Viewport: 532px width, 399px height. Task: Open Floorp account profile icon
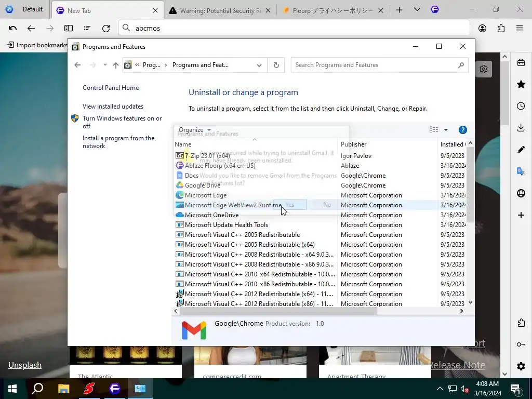pos(482,28)
